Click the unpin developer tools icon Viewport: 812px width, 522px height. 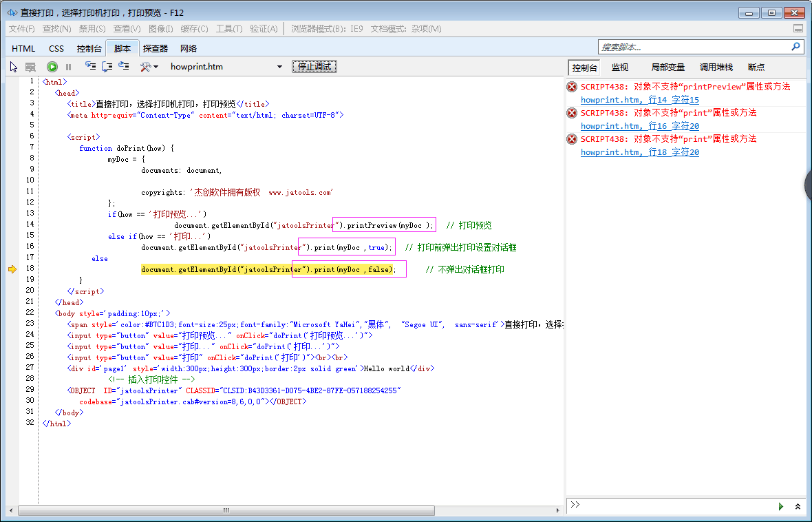798,28
